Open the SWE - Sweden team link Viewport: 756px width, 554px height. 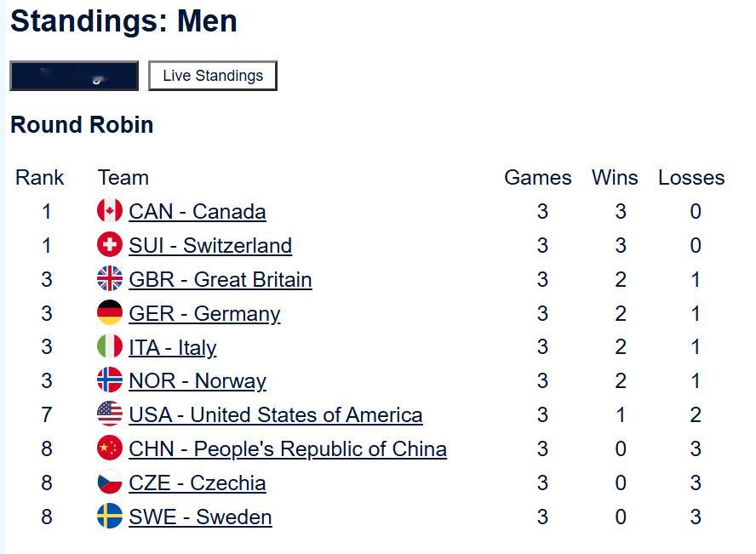click(200, 517)
